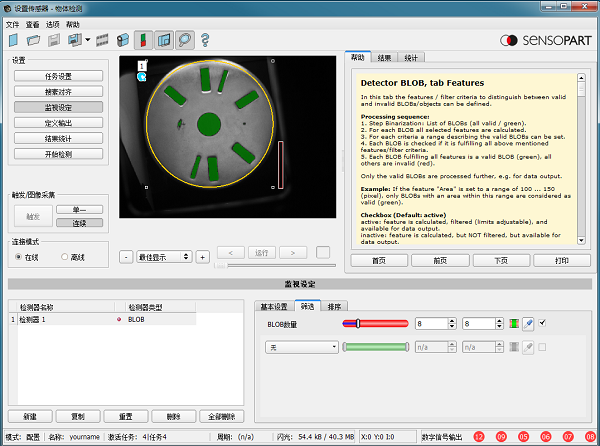Open the 文件 menu
Image resolution: width=600 pixels, height=446 pixels.
(12, 24)
